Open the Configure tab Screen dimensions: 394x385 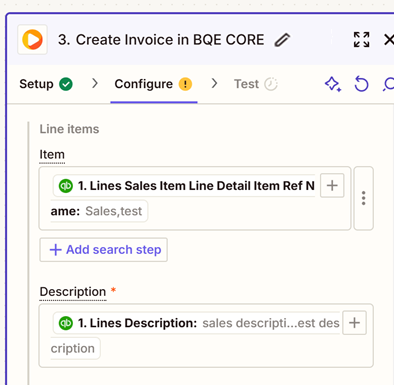pyautogui.click(x=153, y=84)
